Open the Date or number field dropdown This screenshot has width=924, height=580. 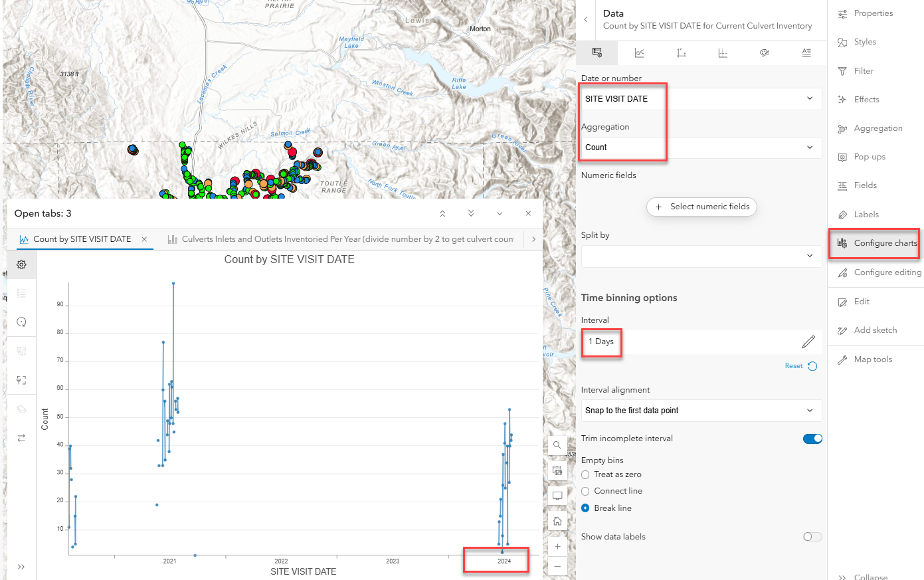(701, 98)
